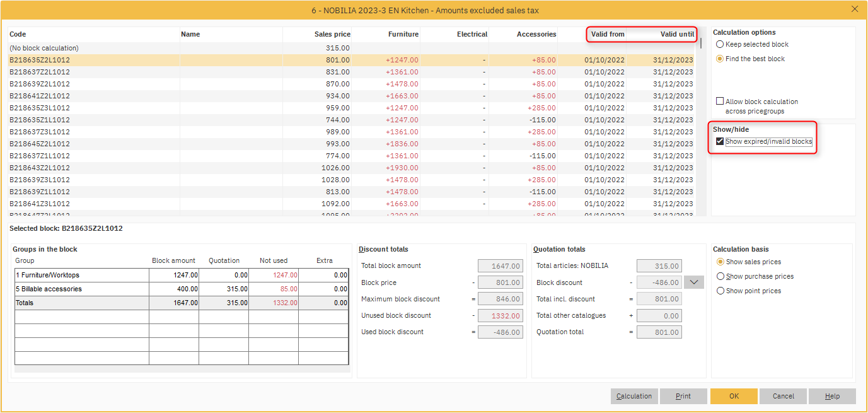The image size is (868, 413).
Task: Select Keep selected block option
Action: (x=720, y=45)
